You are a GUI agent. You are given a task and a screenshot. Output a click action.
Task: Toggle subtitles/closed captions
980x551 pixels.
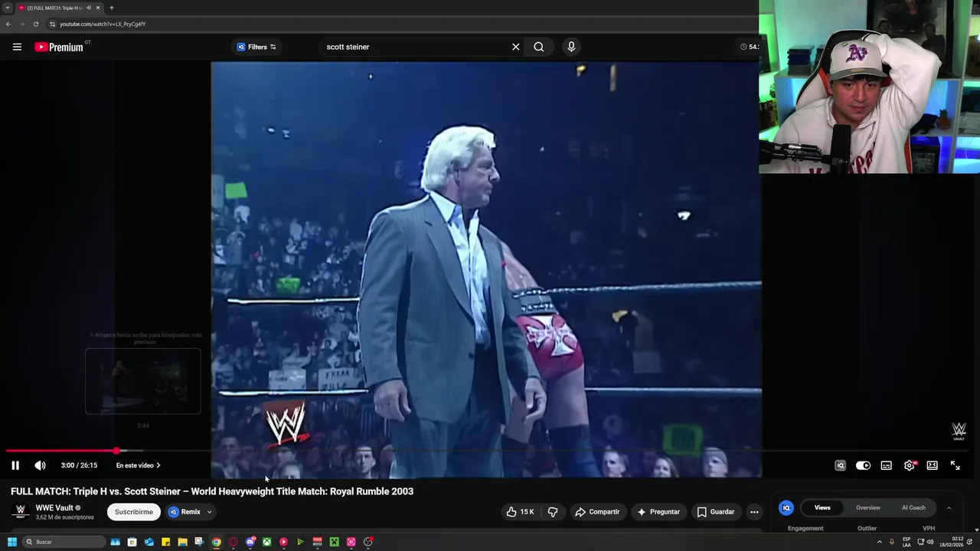[x=886, y=465]
